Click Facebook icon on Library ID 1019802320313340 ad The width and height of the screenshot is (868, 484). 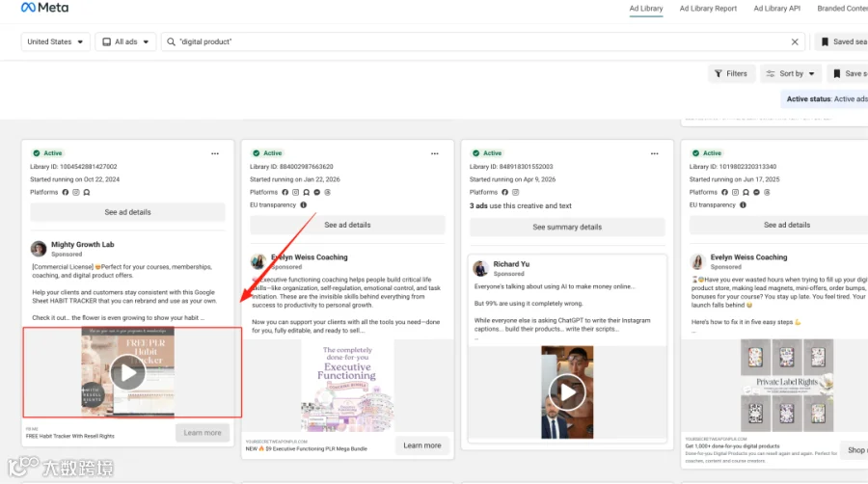click(724, 193)
